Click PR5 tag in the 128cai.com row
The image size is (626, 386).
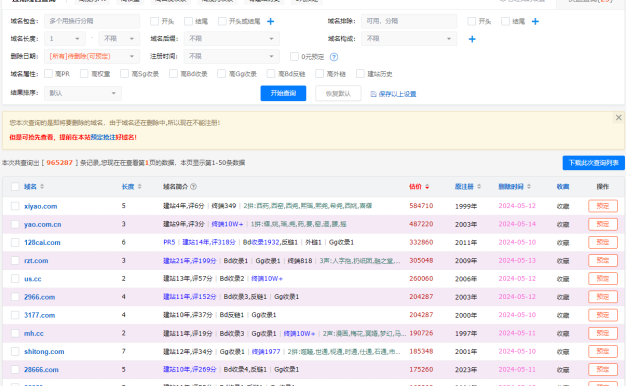pos(169,242)
